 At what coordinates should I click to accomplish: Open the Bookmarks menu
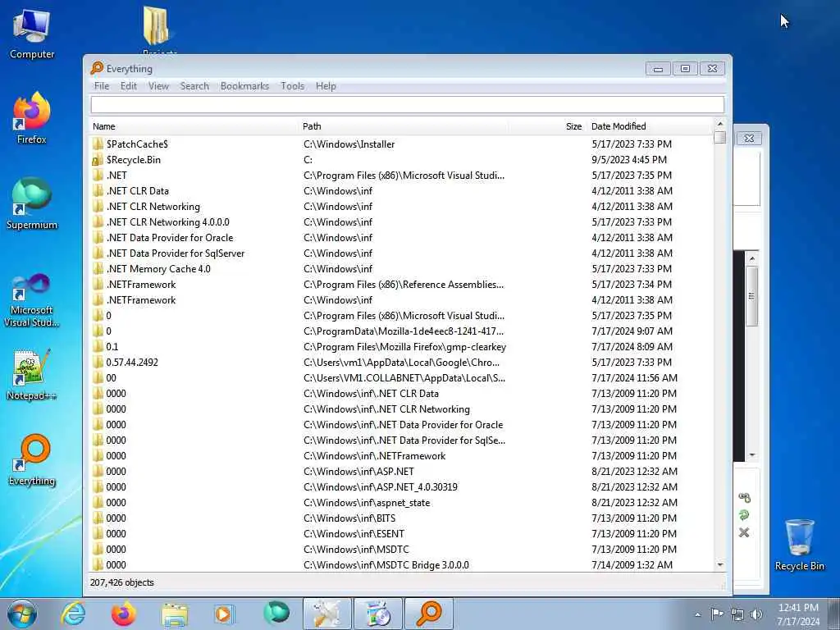pos(244,85)
